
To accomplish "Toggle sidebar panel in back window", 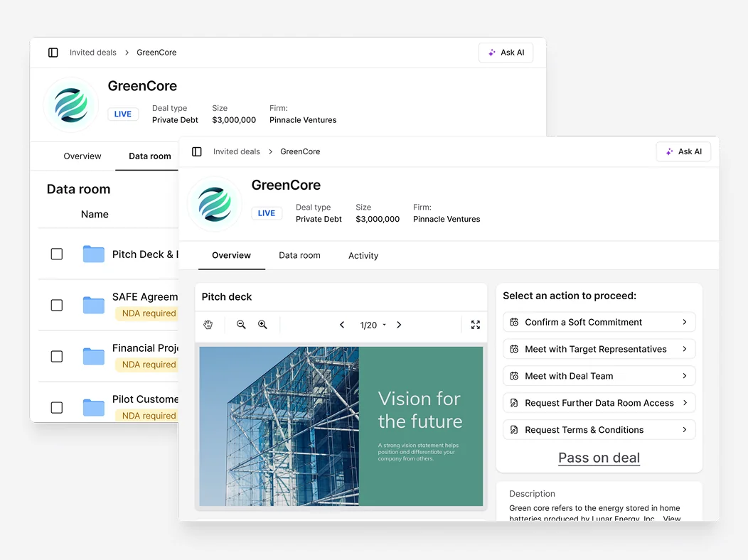I will point(53,53).
